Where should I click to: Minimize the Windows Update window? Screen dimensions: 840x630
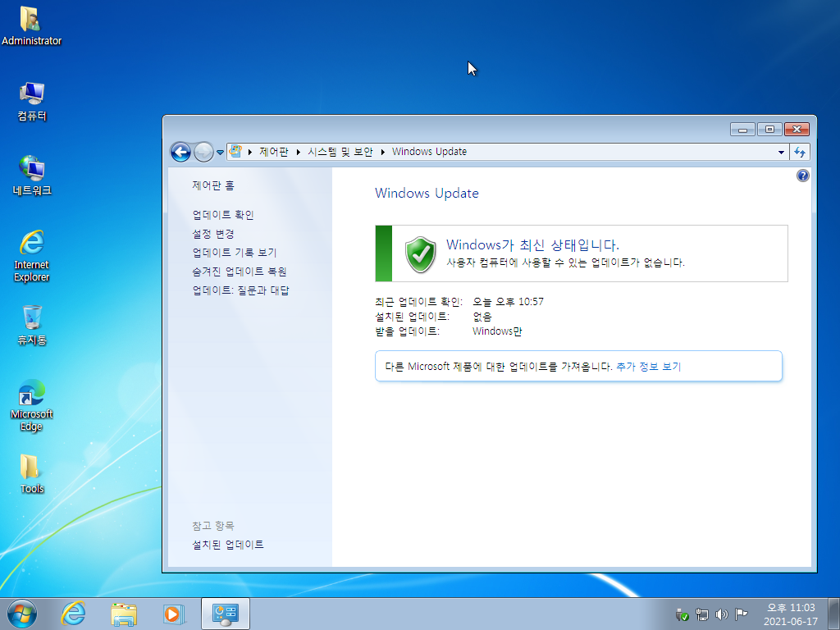[742, 129]
